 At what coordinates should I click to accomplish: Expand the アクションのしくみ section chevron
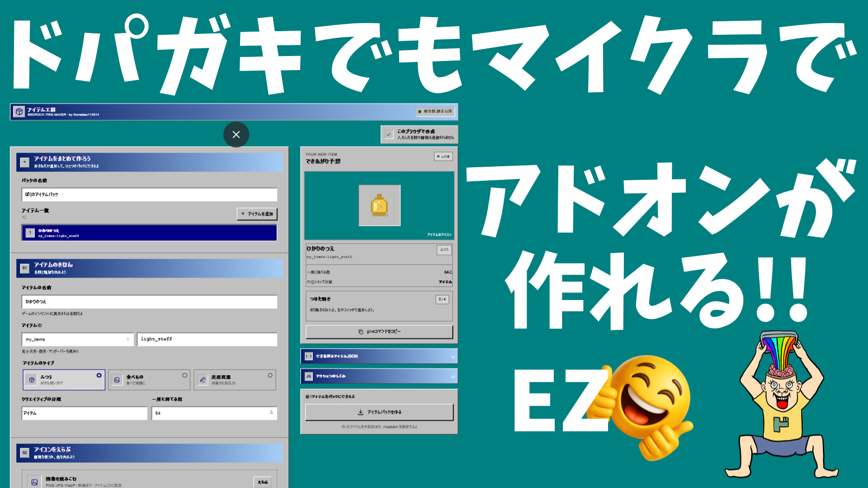453,376
